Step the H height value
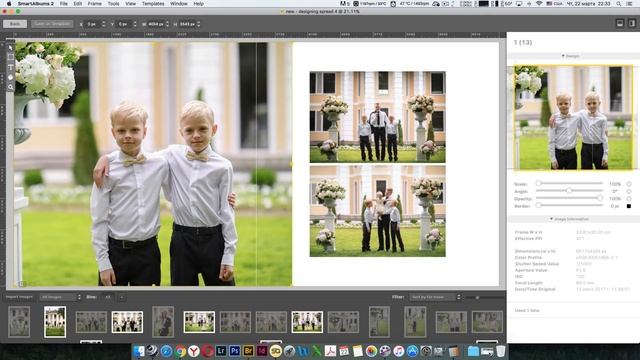This screenshot has height=360, width=640. pyautogui.click(x=199, y=24)
